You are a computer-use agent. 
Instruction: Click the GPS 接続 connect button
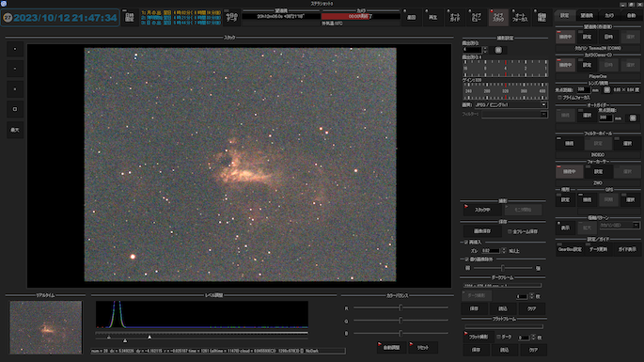click(x=587, y=199)
